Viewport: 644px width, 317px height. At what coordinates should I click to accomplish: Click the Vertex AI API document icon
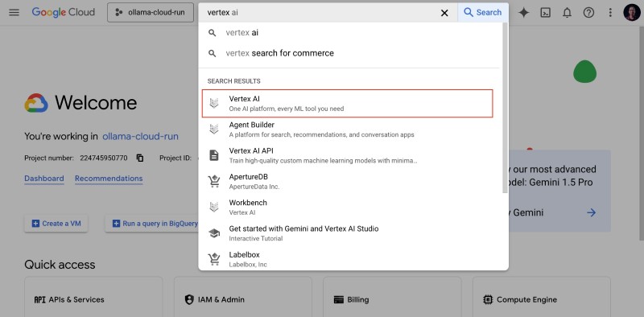(x=214, y=155)
